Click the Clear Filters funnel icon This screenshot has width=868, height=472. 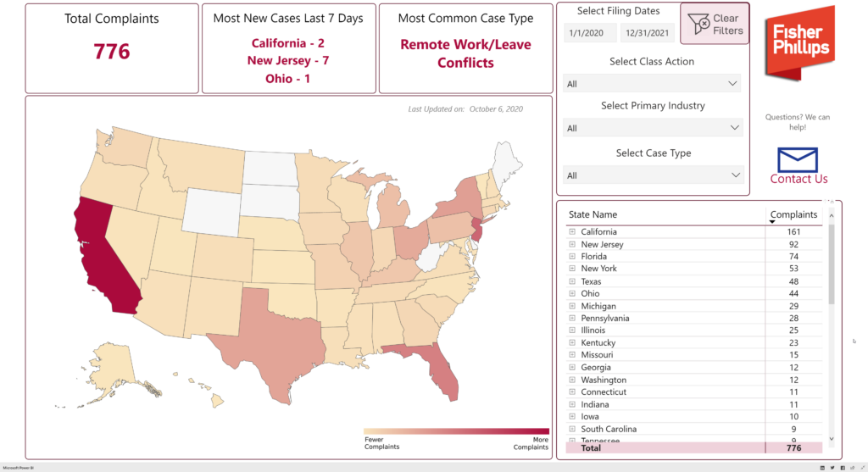coord(699,25)
